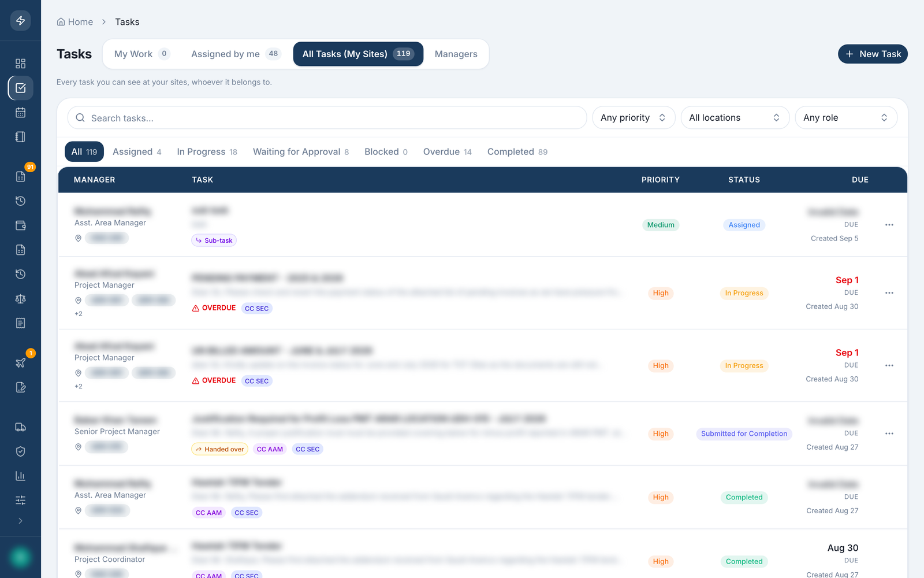Click the location pin in Senior Project Manager row
Screen dimensions: 924x578
click(x=78, y=447)
